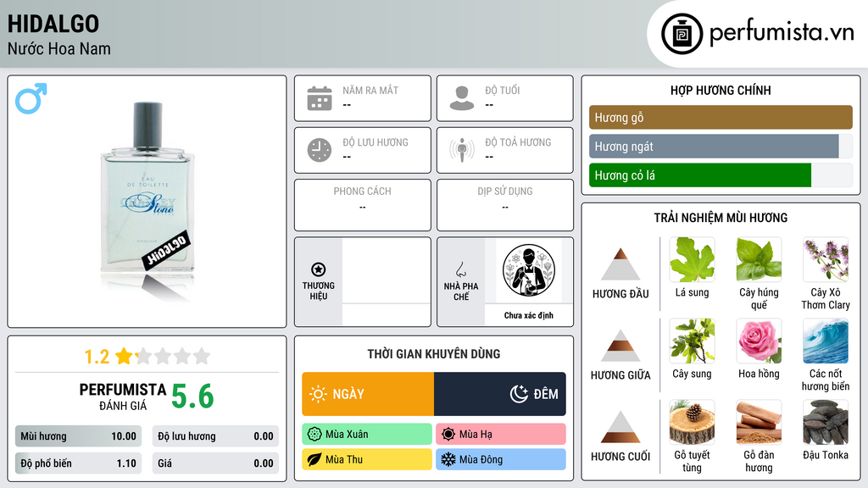Click the Trải nghiệm mùi hương heading
The width and height of the screenshot is (868, 488).
click(721, 218)
